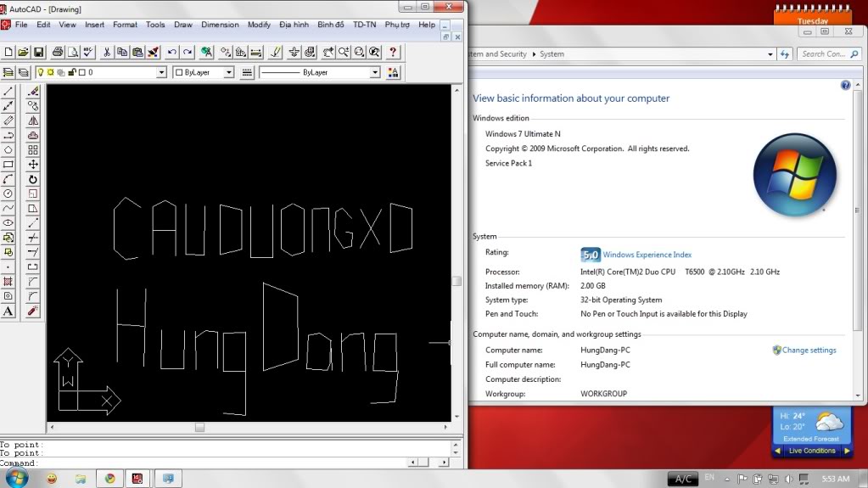Save the drawing with the floppy disk icon
The height and width of the screenshot is (488, 868).
point(38,52)
